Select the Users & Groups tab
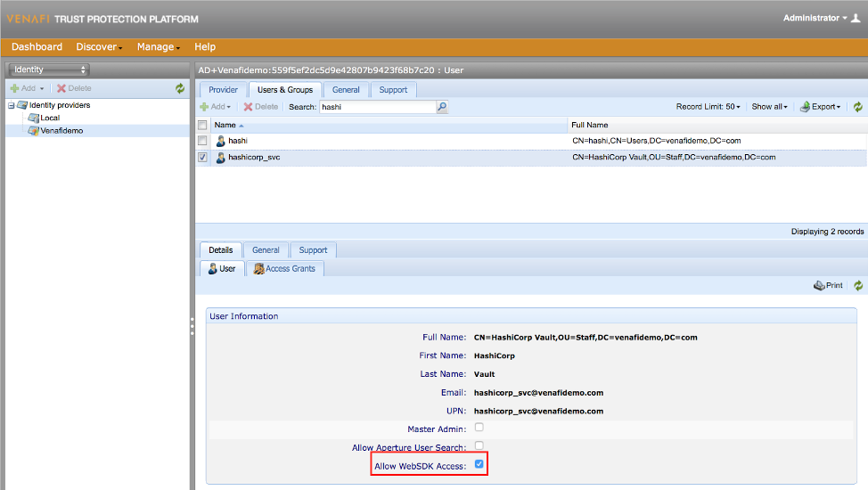Viewport: 868px width, 490px height. [x=285, y=90]
